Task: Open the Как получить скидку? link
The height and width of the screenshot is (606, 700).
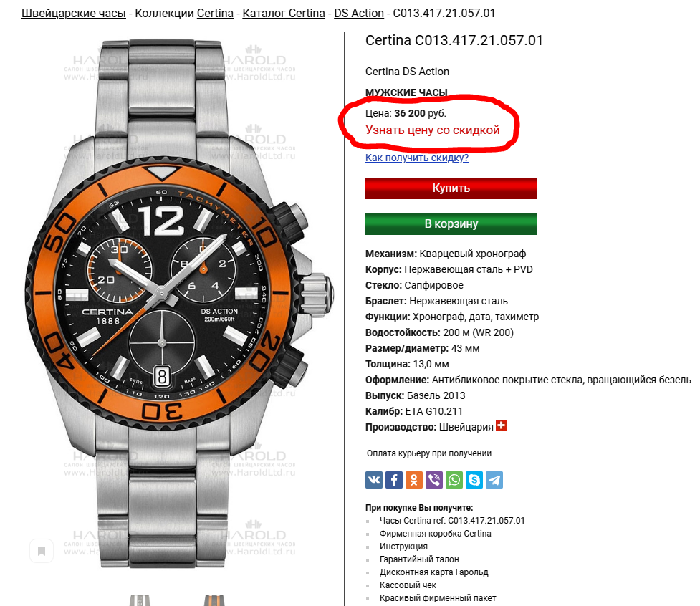Action: click(416, 158)
